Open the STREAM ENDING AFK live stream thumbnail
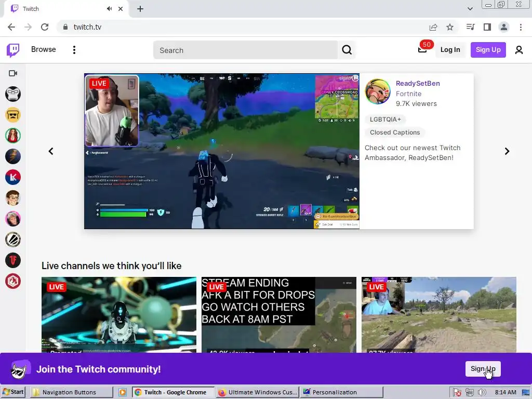Screen dimensions: 532x399 [x=279, y=315]
